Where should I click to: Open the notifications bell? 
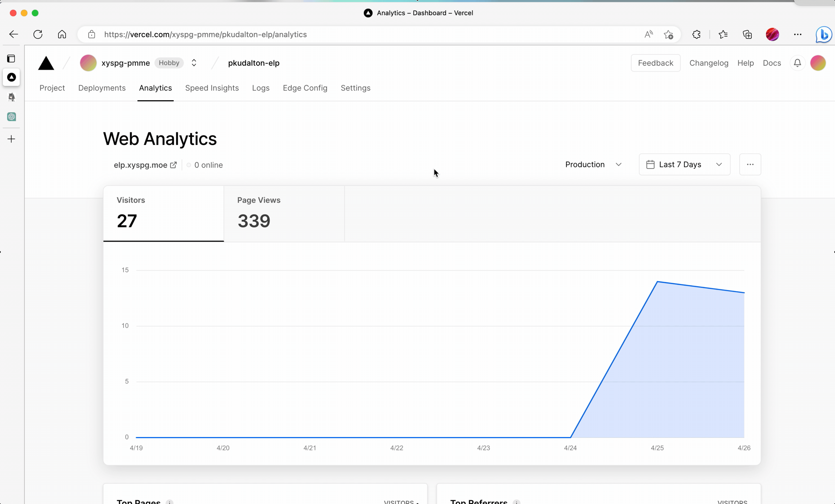[x=797, y=63]
